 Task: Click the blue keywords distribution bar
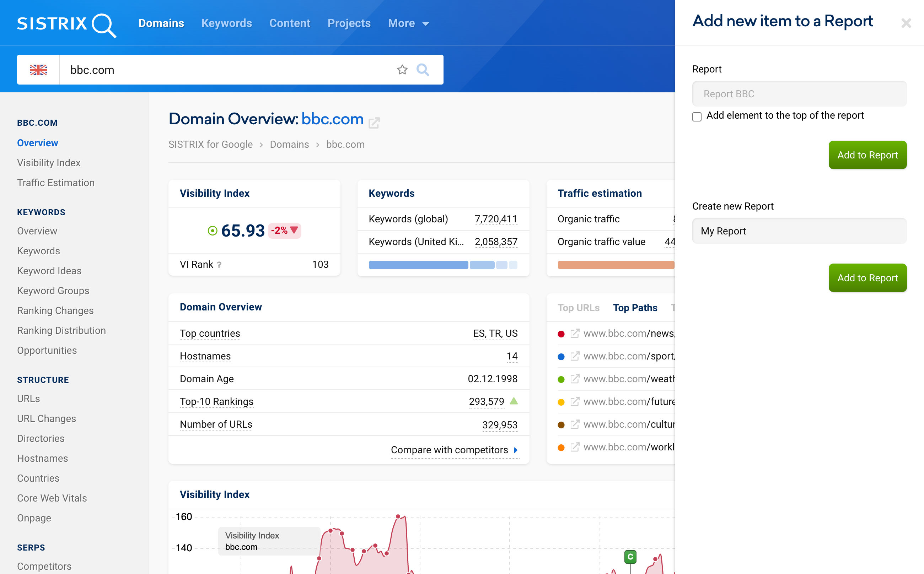pos(443,265)
